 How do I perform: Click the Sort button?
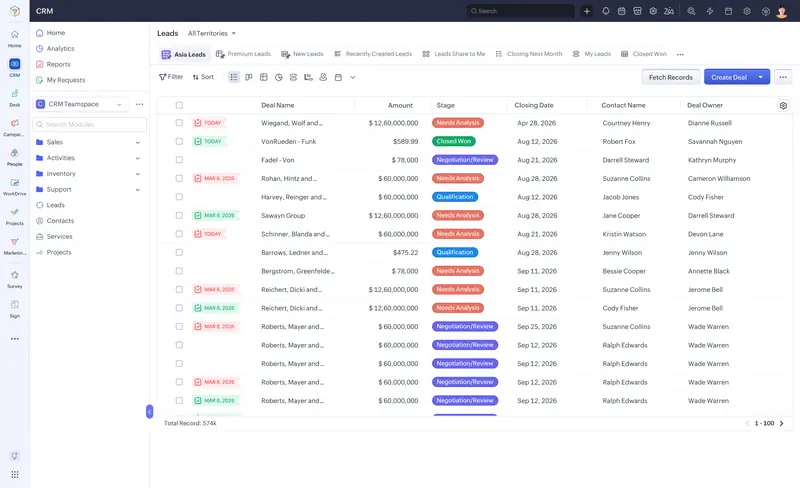point(203,77)
